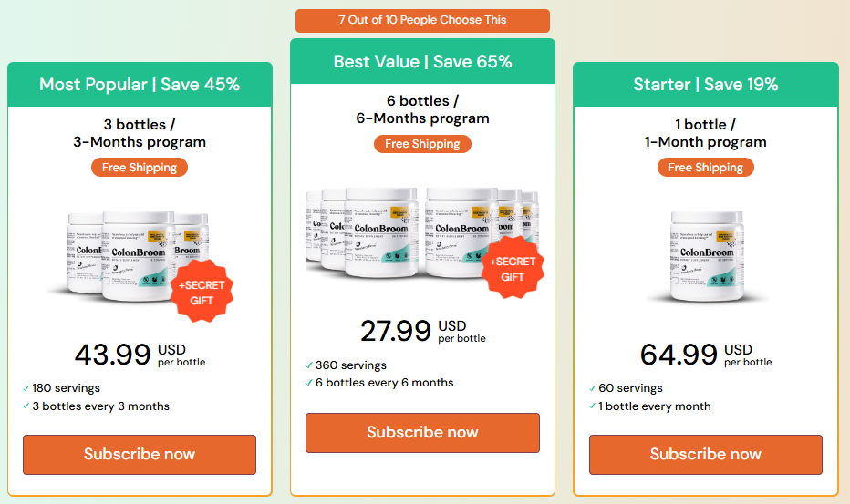Click Secret Gift badge on 3-bottle image

(202, 291)
